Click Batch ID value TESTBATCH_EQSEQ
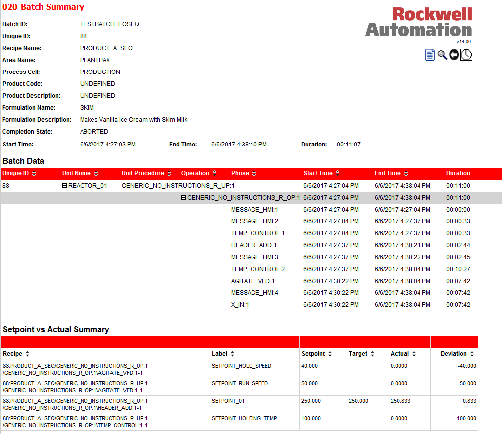The image size is (504, 434). 109,24
